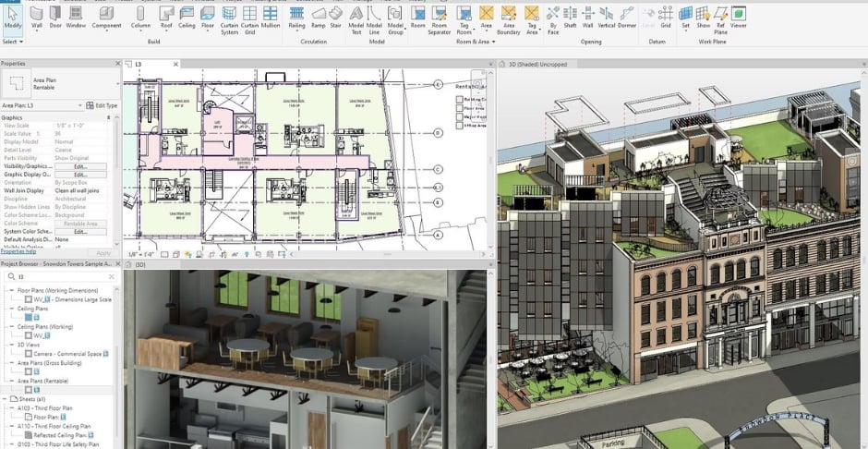Click the Project Browser search field
868x449 pixels.
61,276
